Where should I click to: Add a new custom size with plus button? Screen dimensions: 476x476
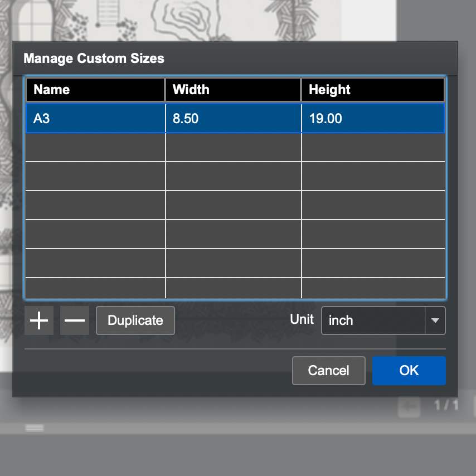click(39, 320)
